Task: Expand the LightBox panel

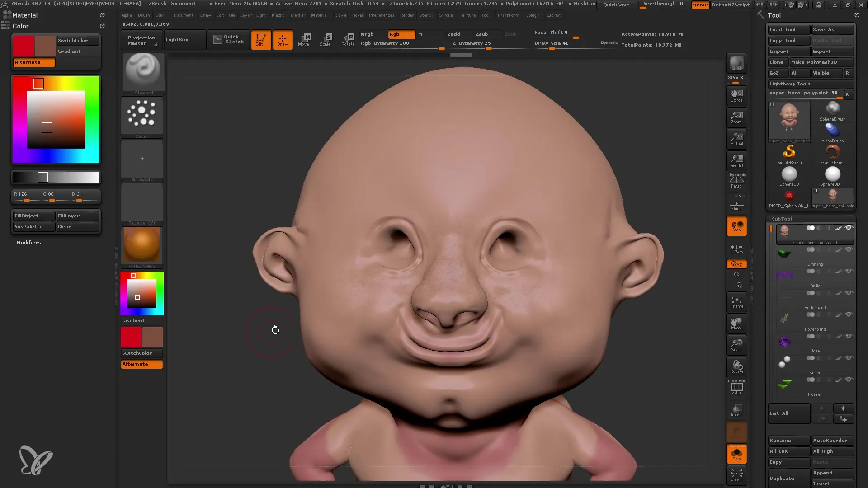Action: click(176, 39)
